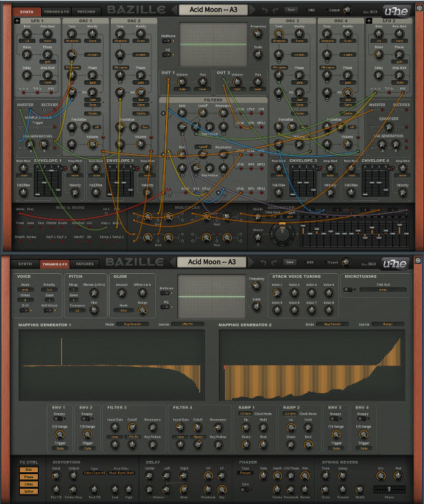
Task: Select next preset arrow in lower window
Action: coord(251,262)
